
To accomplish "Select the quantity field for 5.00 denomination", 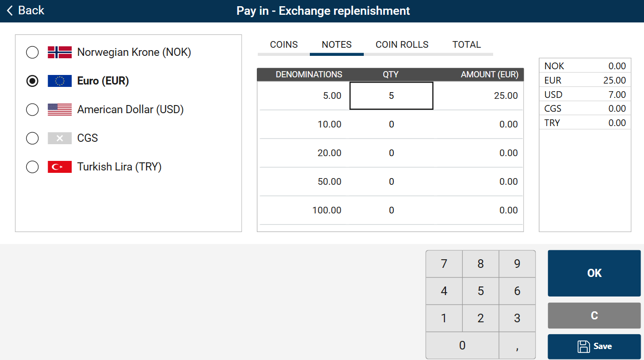I will click(391, 95).
